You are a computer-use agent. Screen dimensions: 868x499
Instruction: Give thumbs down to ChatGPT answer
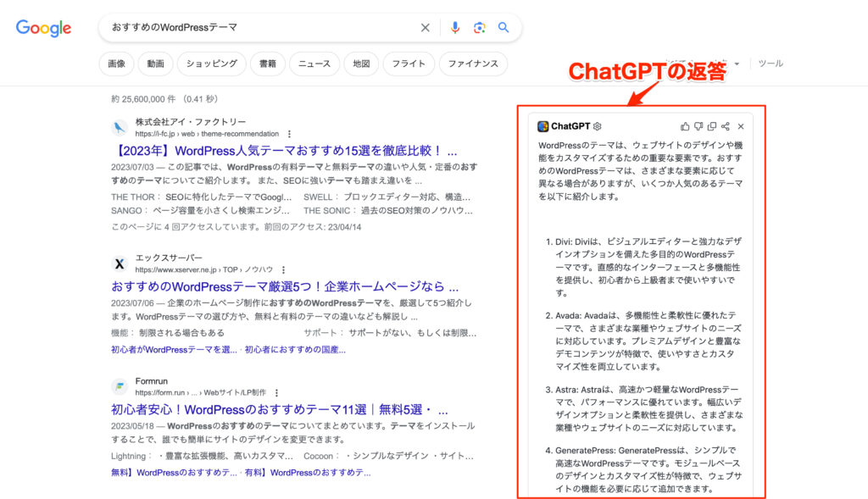698,127
